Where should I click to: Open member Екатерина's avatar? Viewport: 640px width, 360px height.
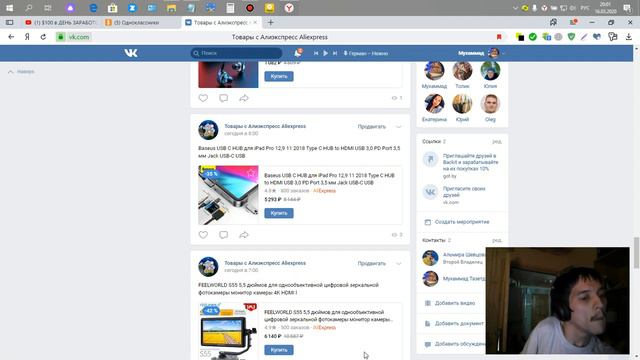point(434,104)
